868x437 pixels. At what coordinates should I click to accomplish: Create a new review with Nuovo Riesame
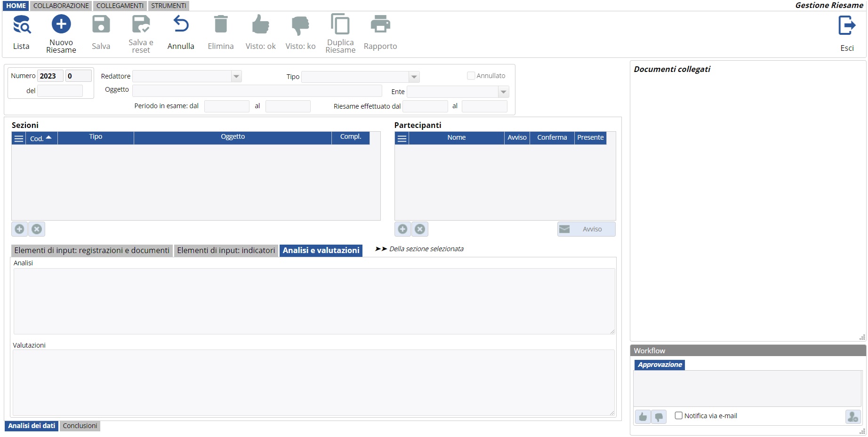[61, 24]
